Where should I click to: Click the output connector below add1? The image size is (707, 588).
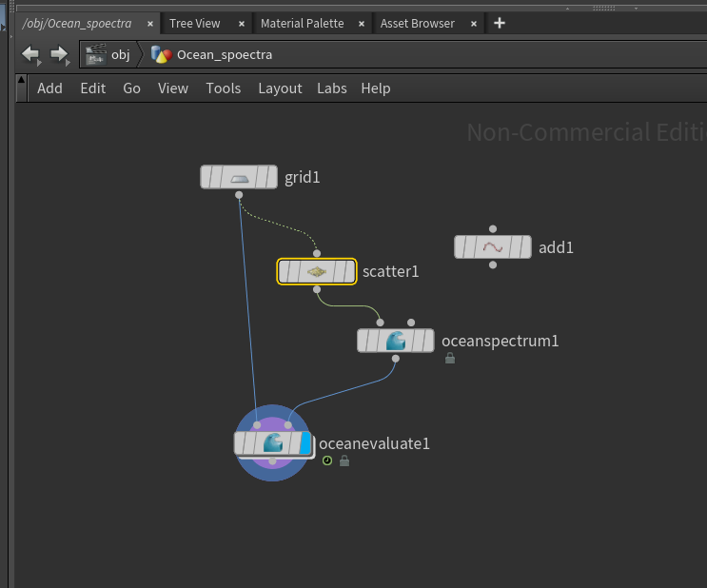(493, 265)
